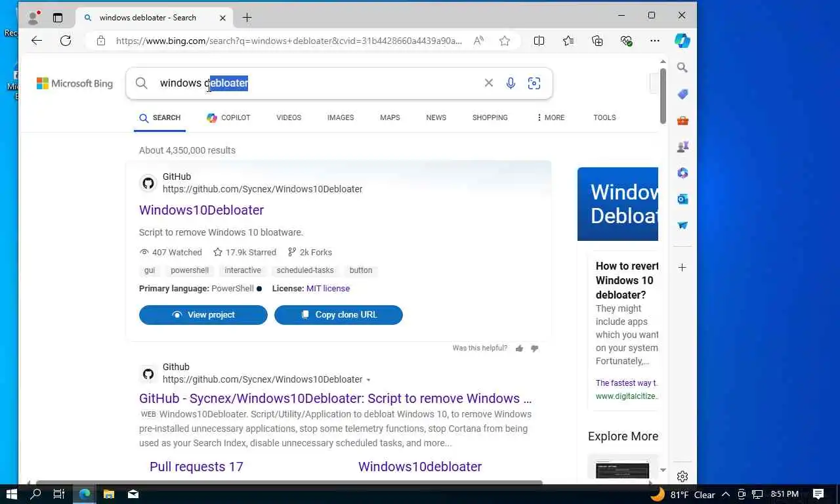The width and height of the screenshot is (840, 504).
Task: Mark the answer unhelpful with thumbs down
Action: 534,348
